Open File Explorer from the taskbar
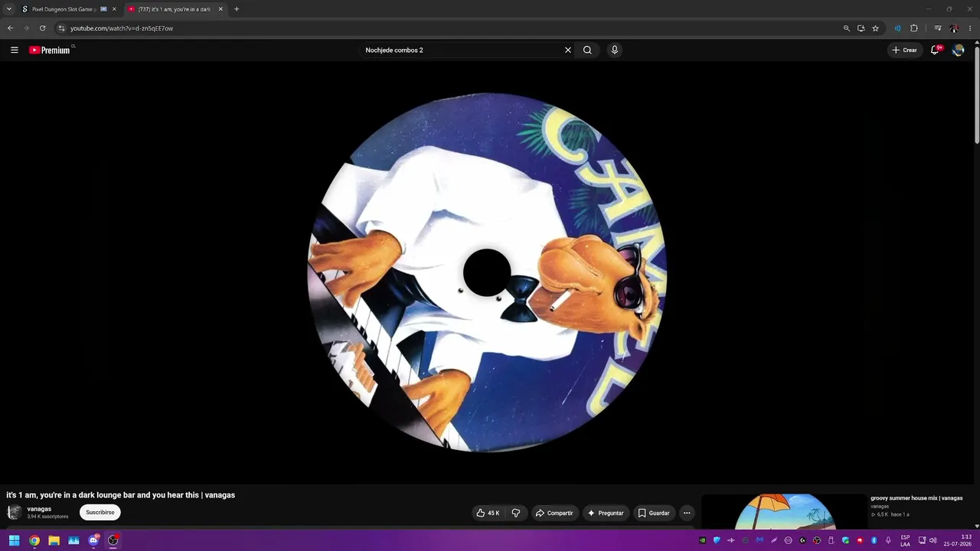Viewport: 980px width, 551px height. [54, 540]
